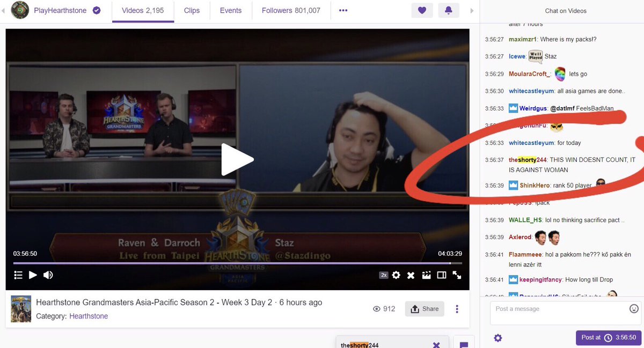Start the video with the large center play button

pyautogui.click(x=237, y=159)
